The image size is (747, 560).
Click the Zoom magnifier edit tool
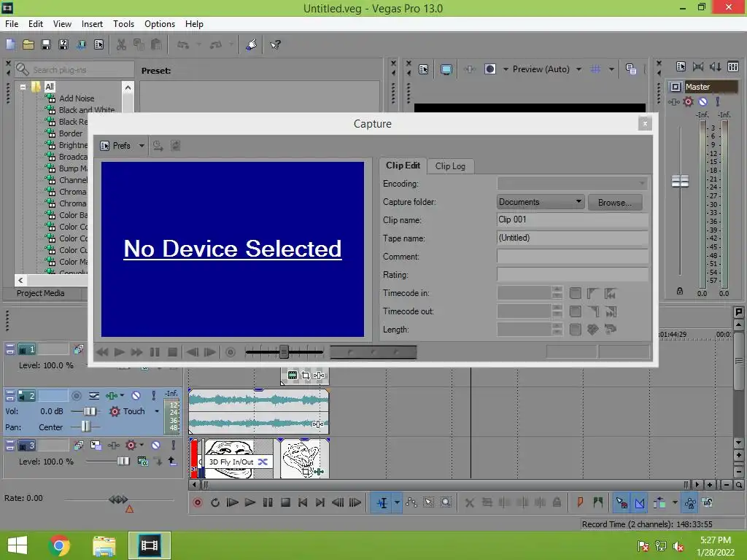click(x=446, y=502)
